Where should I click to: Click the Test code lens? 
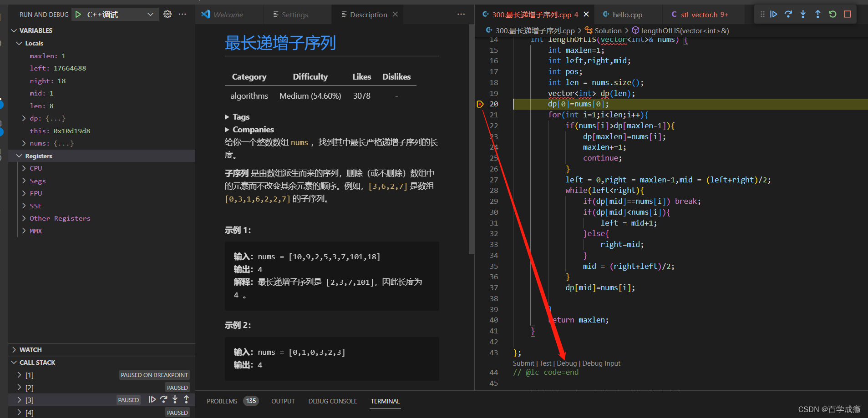[x=545, y=363]
